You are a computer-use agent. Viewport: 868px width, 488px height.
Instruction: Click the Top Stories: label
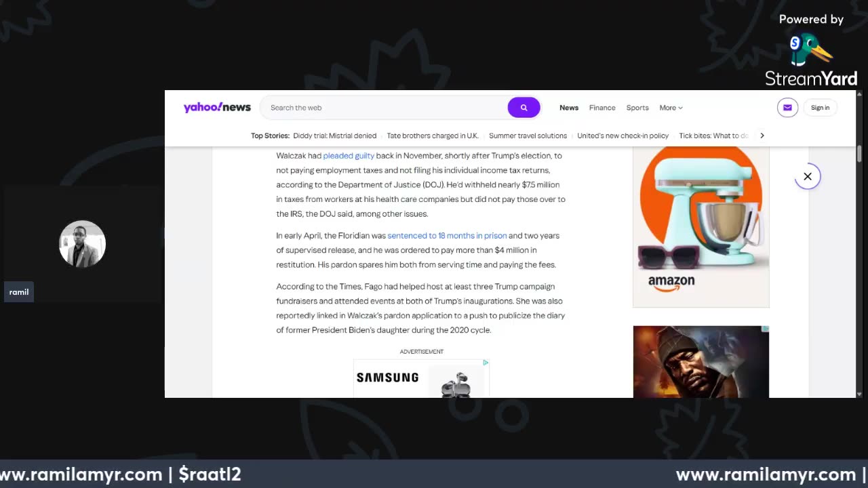(270, 136)
